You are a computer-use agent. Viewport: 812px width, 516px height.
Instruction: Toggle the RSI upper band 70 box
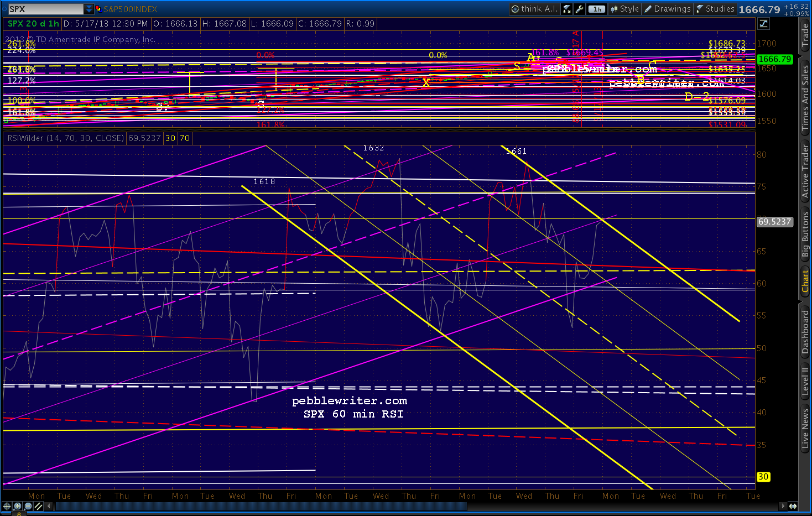coord(184,138)
